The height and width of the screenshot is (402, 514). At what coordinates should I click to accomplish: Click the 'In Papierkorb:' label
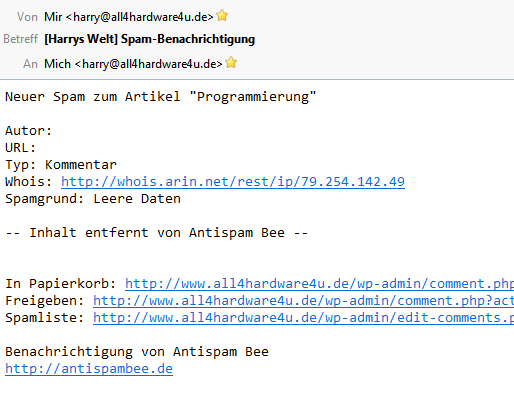pyautogui.click(x=61, y=284)
